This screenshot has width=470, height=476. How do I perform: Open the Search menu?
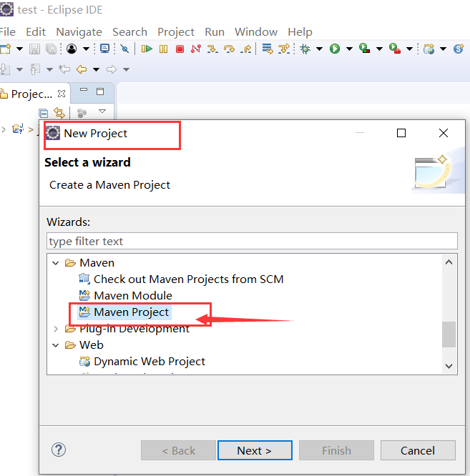coord(129,32)
